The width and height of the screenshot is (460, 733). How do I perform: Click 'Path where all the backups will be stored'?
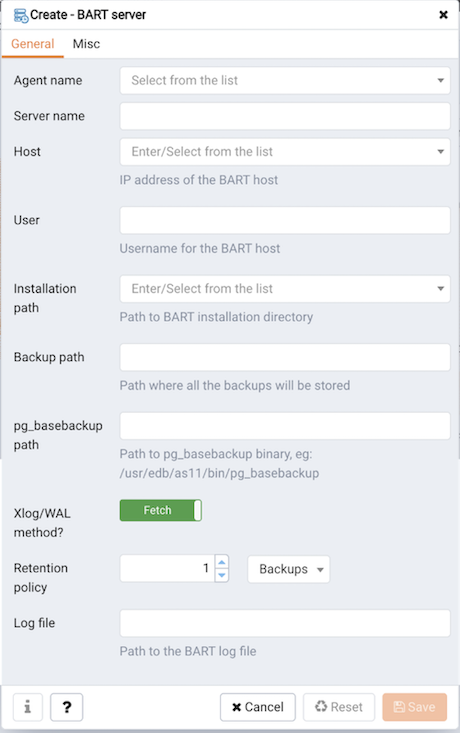coord(235,385)
